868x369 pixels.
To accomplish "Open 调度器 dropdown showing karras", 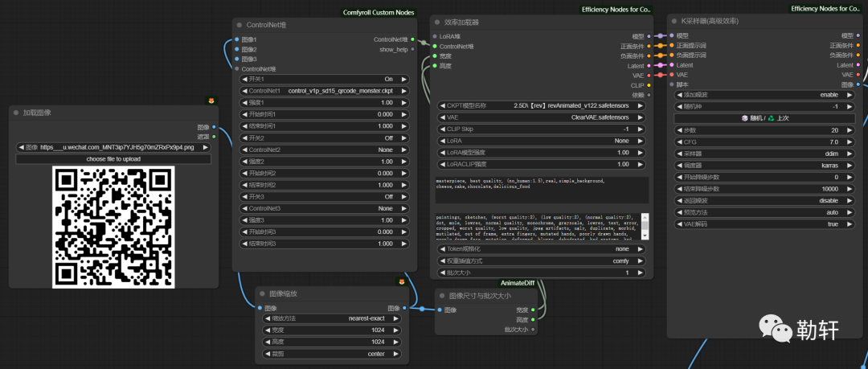I will 764,165.
